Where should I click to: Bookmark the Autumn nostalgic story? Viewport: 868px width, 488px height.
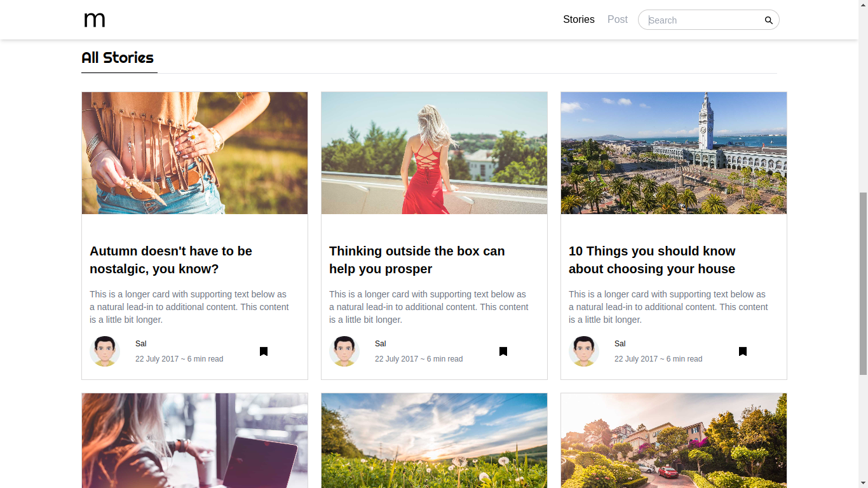click(264, 351)
